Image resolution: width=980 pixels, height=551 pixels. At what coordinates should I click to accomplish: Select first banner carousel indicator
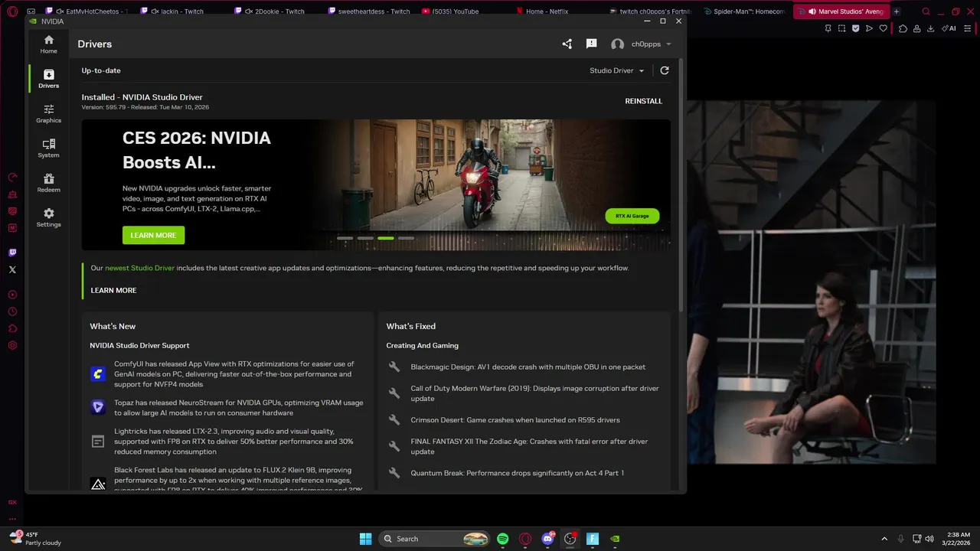pos(345,238)
